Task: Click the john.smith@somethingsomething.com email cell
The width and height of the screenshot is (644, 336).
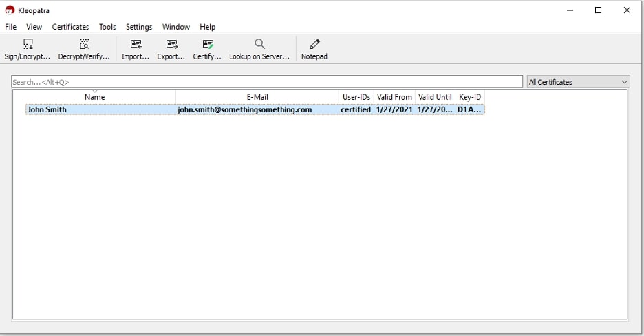Action: click(245, 109)
